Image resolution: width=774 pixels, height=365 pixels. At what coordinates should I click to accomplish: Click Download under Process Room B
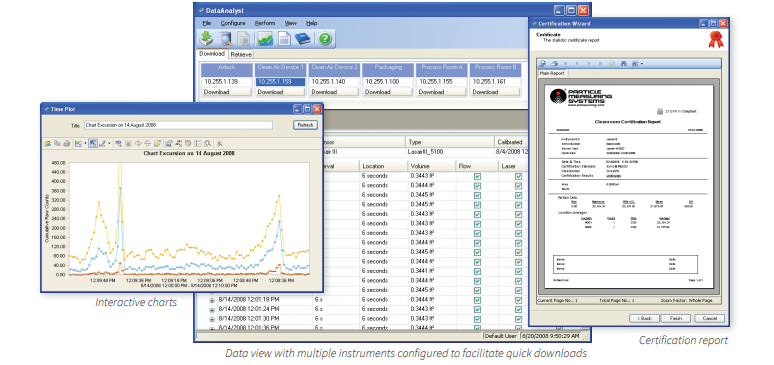pos(495,92)
